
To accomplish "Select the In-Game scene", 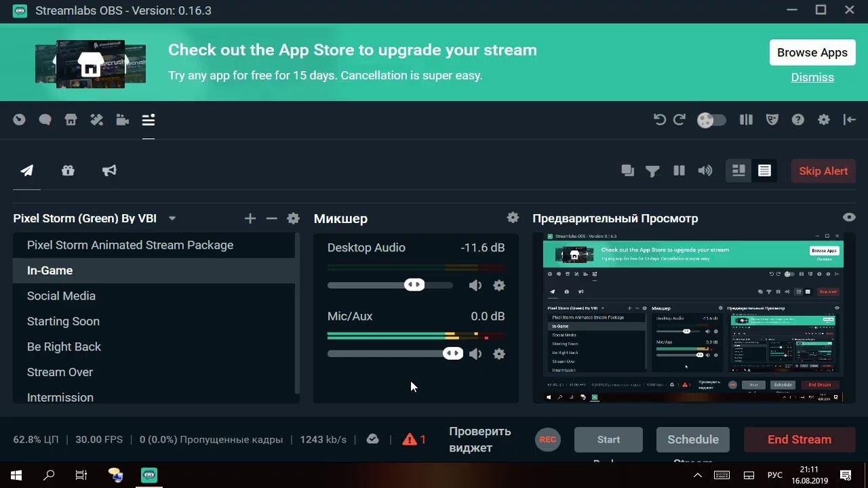I will [154, 270].
